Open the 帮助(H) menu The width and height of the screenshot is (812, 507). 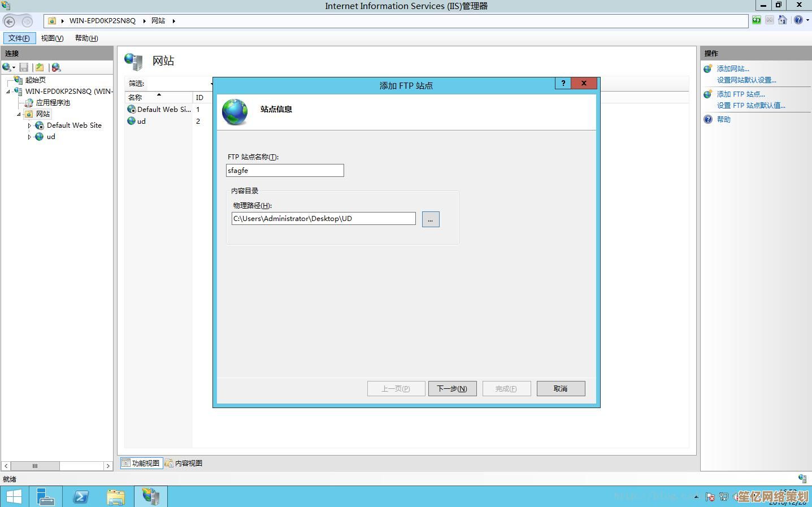click(x=86, y=38)
